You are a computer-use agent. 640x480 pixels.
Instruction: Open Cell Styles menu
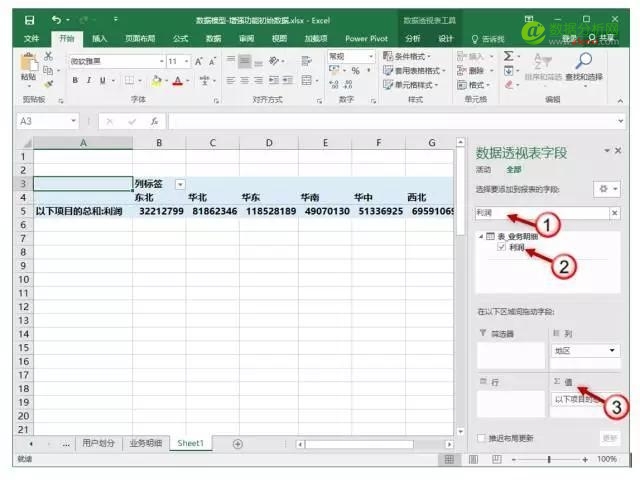410,84
